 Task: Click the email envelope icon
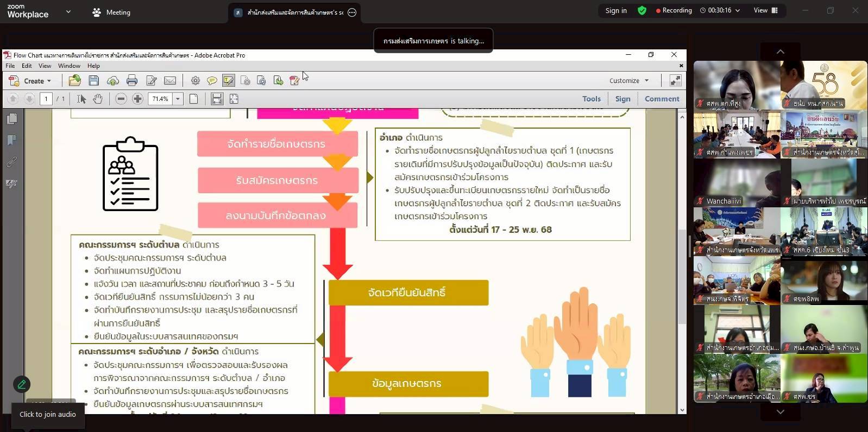click(x=170, y=81)
